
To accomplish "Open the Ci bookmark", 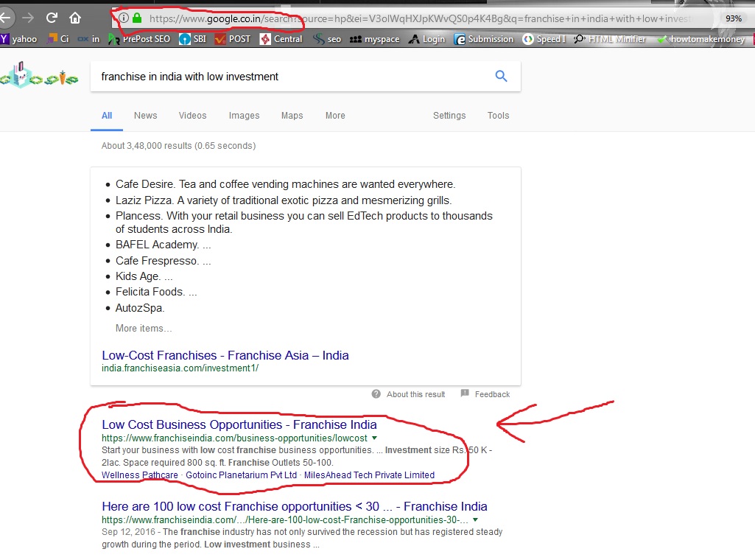I will pyautogui.click(x=58, y=38).
